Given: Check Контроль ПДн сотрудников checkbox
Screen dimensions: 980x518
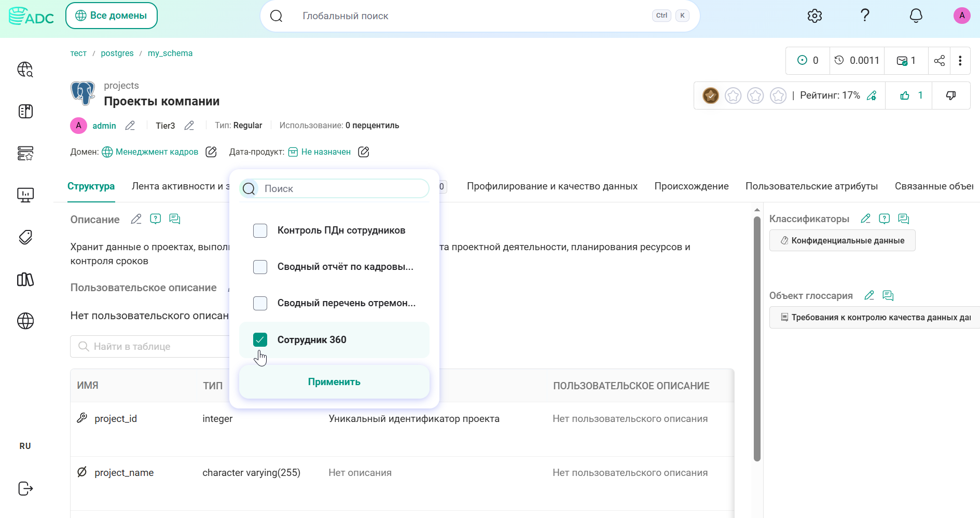Looking at the screenshot, I should pos(260,230).
